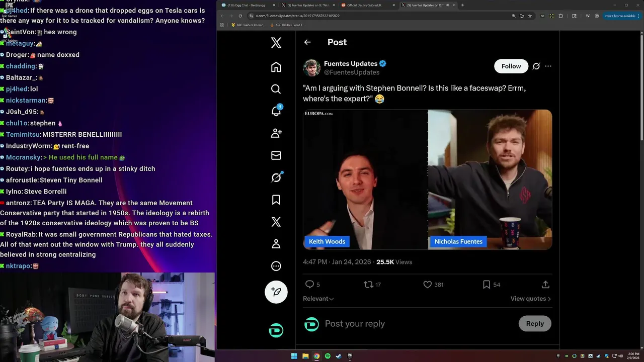Open Notifications bell icon

pyautogui.click(x=276, y=111)
